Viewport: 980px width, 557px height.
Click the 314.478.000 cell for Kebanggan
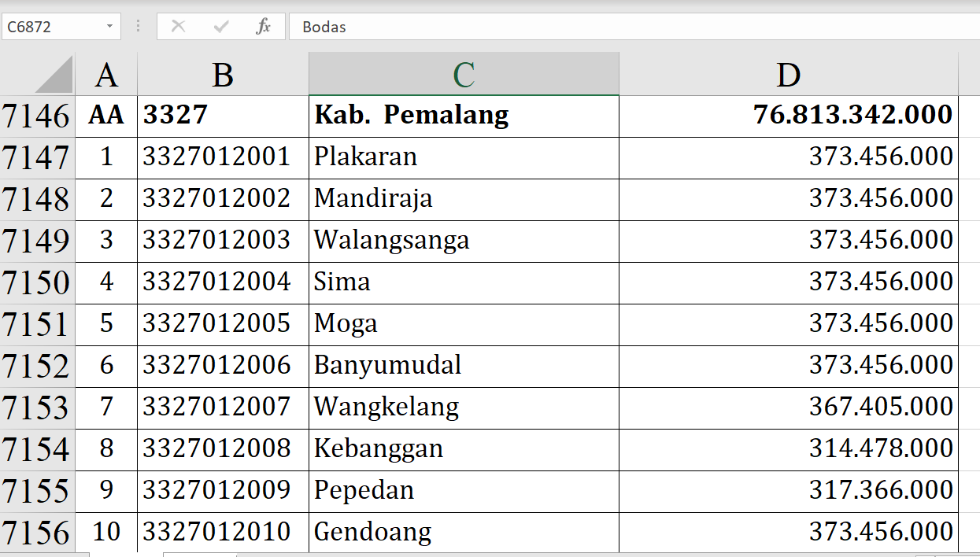[788, 449]
